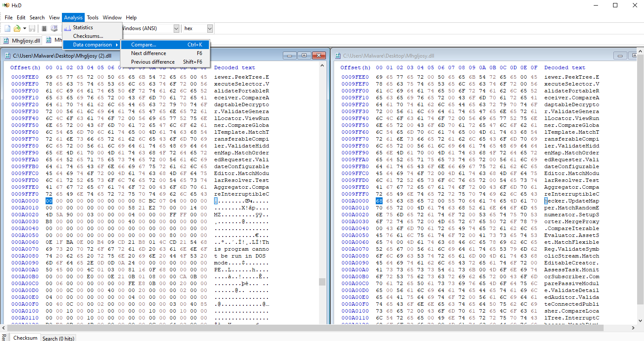Click 'Evaluator.AssetS' decoded text in right pane
The height and width of the screenshot is (341, 644).
pos(572,235)
